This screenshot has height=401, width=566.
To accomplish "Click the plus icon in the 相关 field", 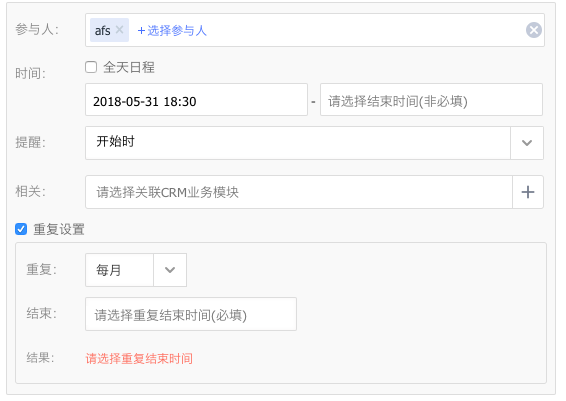I will [528, 192].
